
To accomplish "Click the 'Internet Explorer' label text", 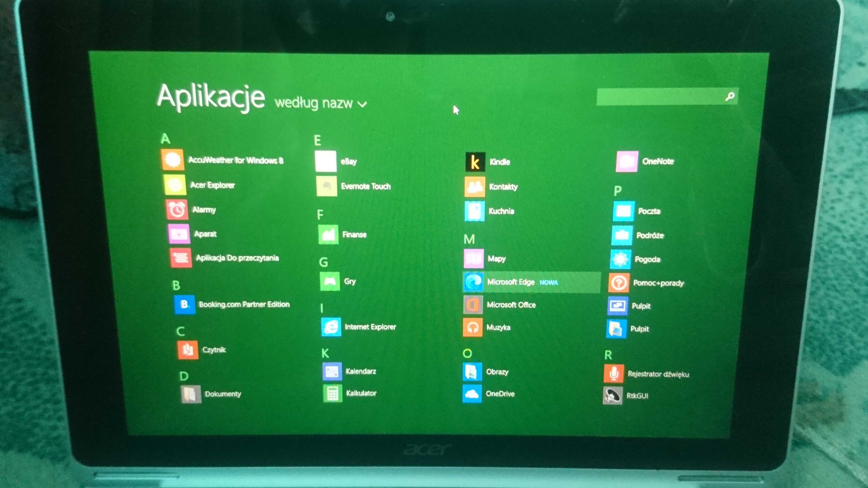I will (x=370, y=327).
